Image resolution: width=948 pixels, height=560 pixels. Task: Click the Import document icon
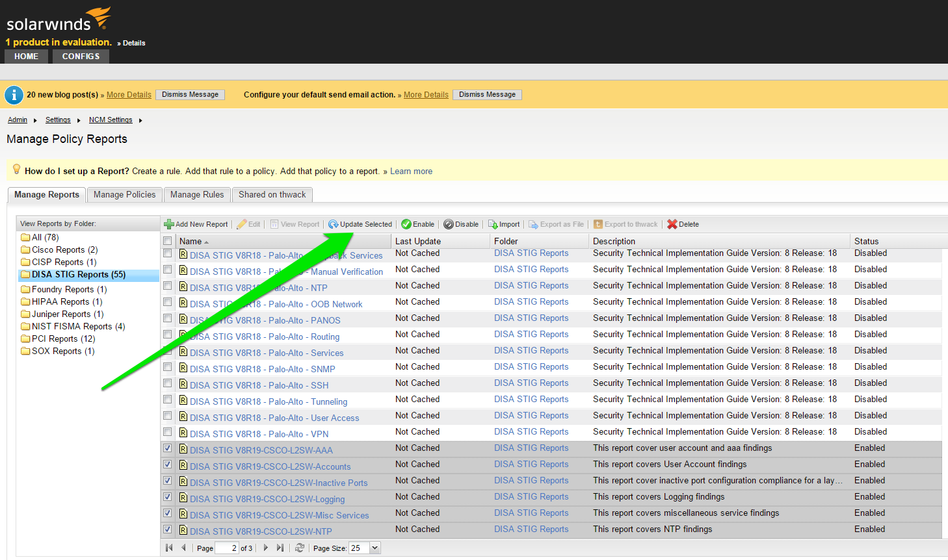[x=493, y=224]
